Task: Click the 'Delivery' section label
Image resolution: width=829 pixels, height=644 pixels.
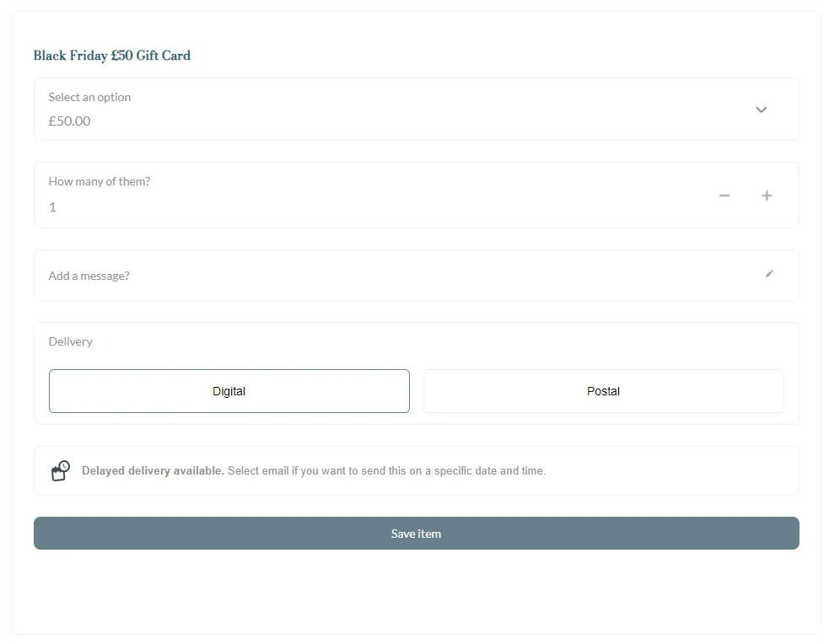Action: tap(71, 341)
